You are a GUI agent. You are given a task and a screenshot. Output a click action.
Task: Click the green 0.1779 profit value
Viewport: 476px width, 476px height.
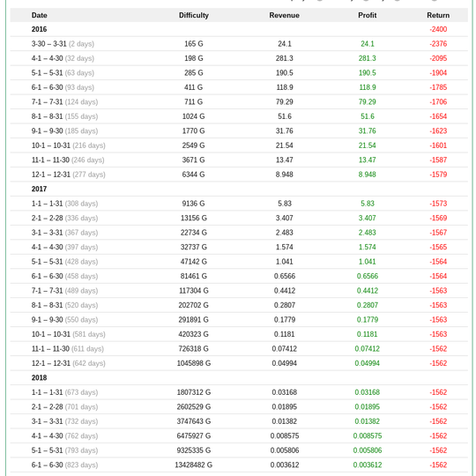pyautogui.click(x=368, y=320)
